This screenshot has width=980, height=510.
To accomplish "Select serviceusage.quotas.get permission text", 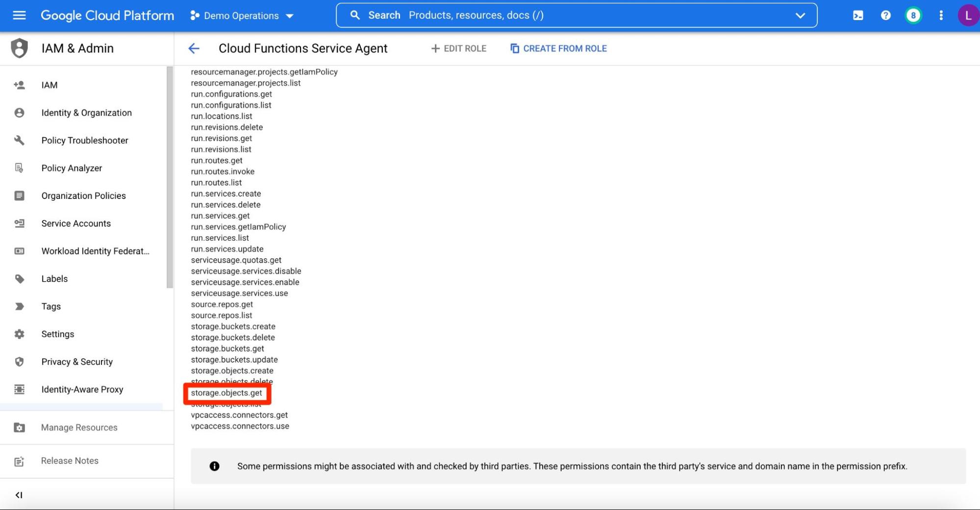I will point(236,260).
